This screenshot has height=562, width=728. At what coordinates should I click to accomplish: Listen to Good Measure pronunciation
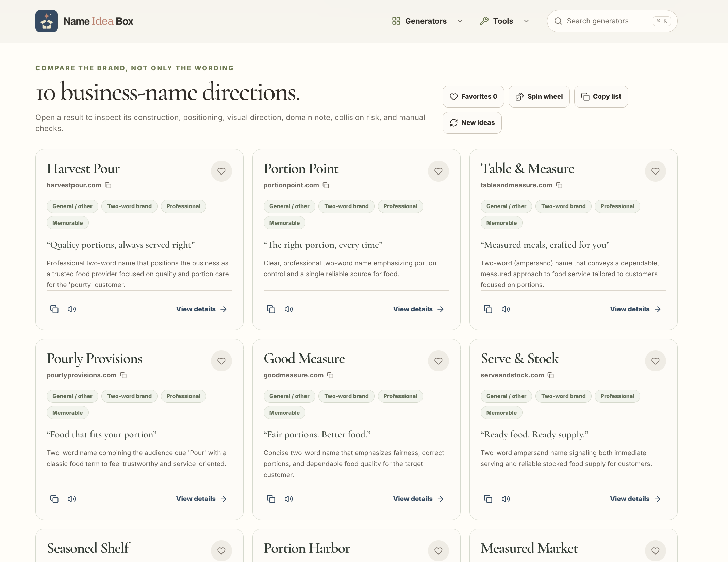tap(289, 499)
